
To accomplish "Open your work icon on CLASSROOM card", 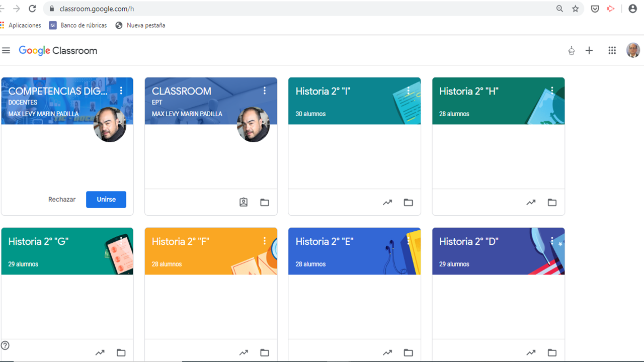I will 244,203.
